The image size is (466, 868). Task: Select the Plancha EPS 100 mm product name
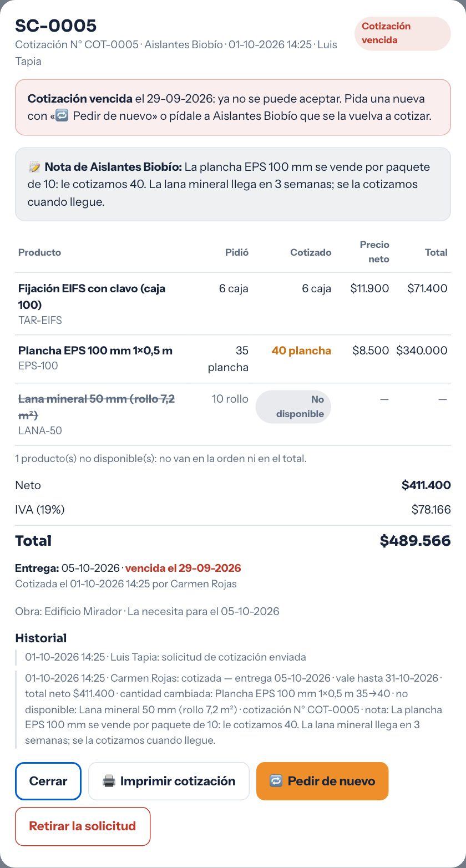(95, 351)
